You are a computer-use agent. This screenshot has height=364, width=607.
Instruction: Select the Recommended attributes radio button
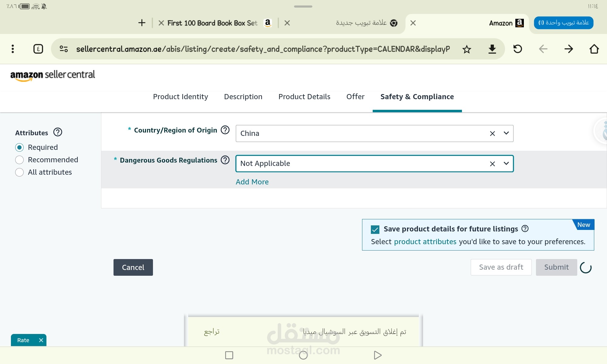(19, 160)
